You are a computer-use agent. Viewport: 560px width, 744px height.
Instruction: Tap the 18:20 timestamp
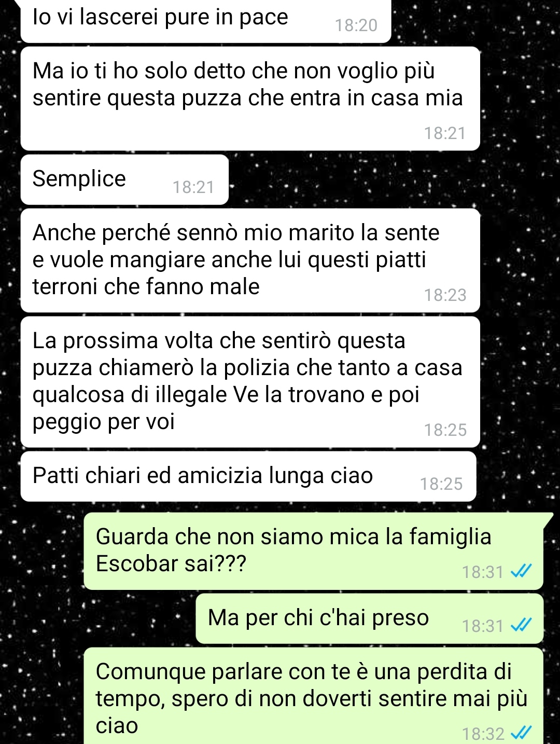click(356, 25)
